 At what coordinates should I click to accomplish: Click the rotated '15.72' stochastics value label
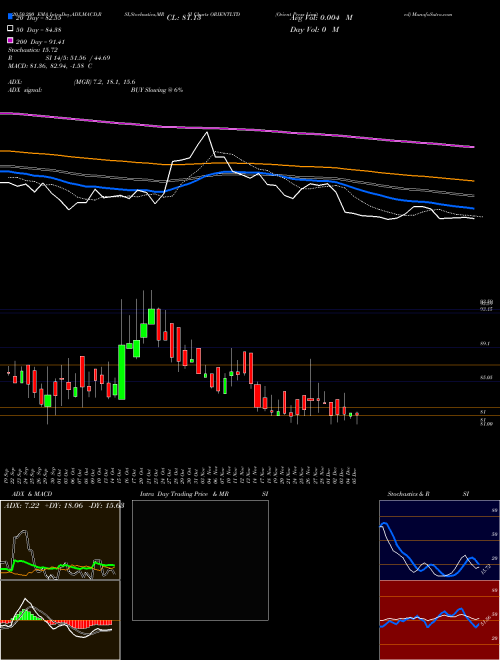click(484, 570)
